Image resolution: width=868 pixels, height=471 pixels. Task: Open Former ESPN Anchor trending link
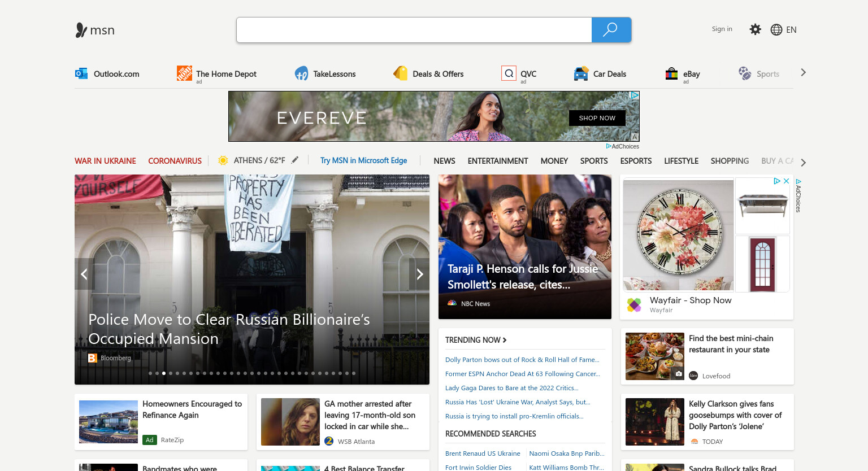pos(523,374)
